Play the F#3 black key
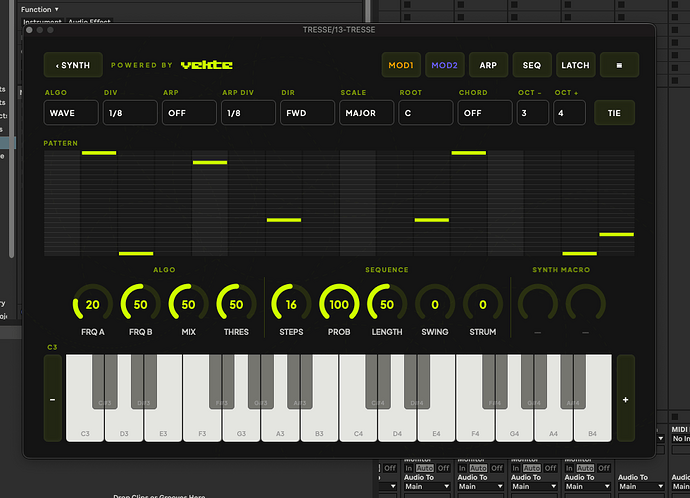Screen dimensions: 690x498 222,382
